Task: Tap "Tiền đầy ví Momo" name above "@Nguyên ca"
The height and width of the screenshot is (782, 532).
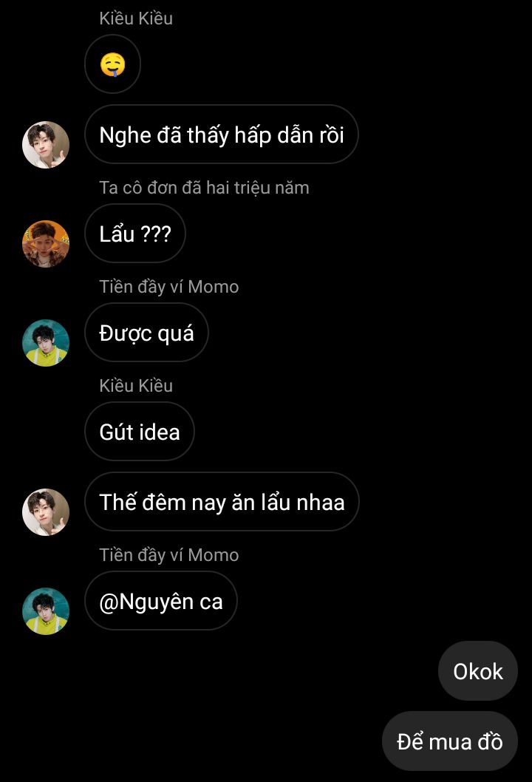Action: 169,555
